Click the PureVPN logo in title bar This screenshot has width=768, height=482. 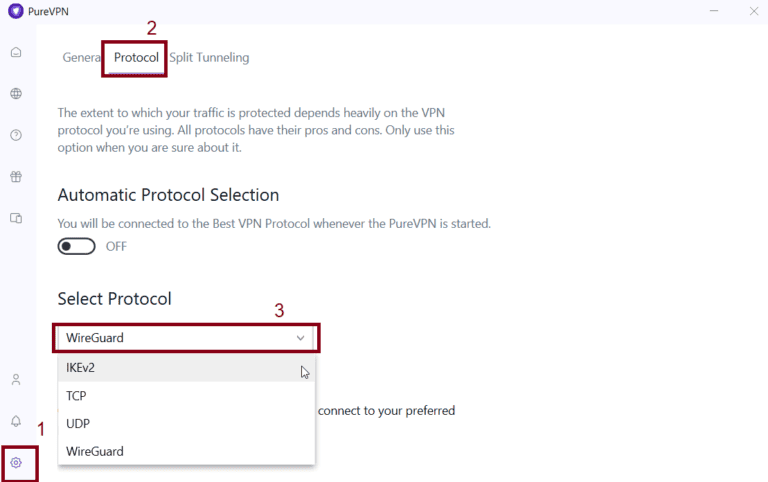click(15, 11)
